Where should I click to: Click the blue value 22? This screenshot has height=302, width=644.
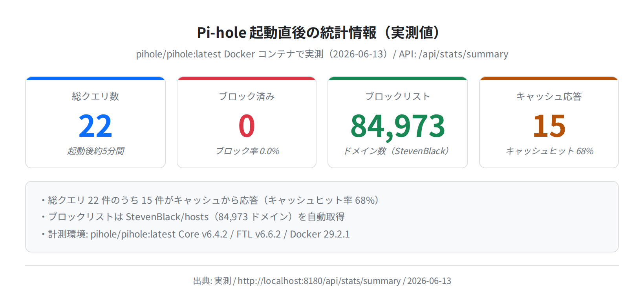pyautogui.click(x=95, y=126)
